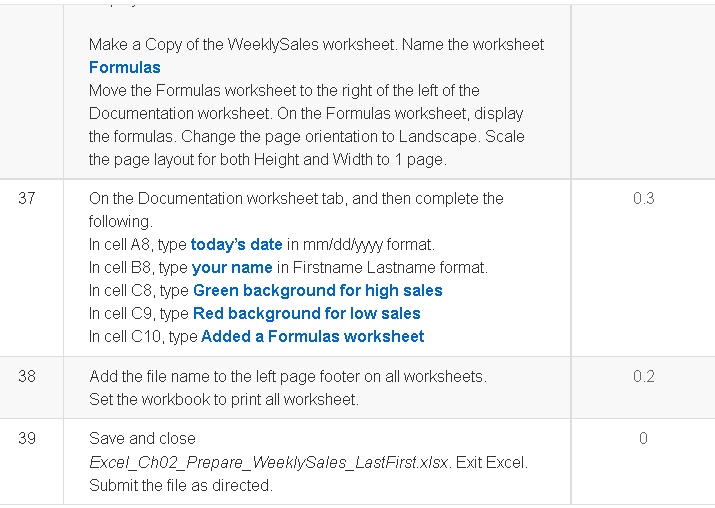The image size is (715, 508).
Task: Click the 0.3 points value
Action: pyautogui.click(x=643, y=198)
